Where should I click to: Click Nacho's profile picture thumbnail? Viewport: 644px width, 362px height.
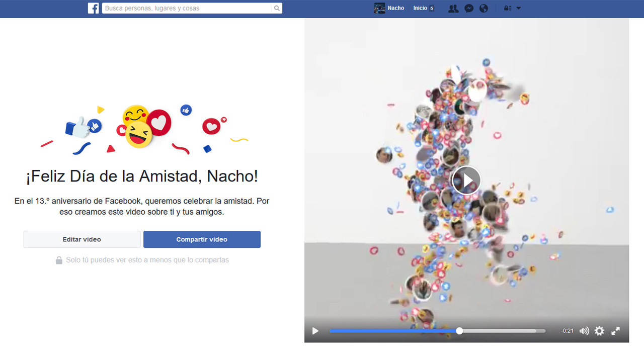coord(380,8)
